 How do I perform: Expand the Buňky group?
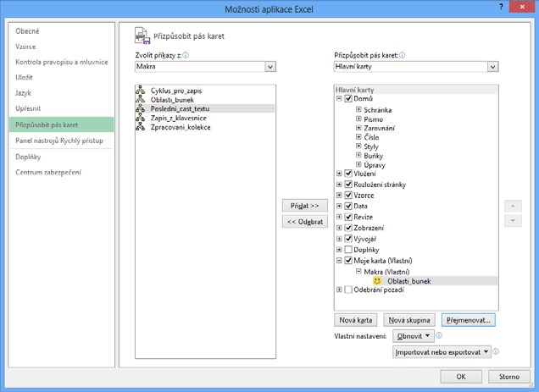[358, 155]
